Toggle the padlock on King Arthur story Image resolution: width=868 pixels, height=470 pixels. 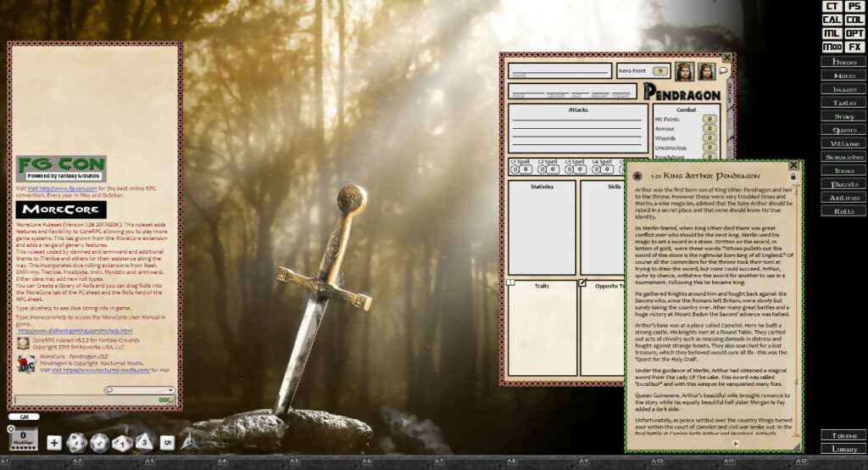(x=793, y=176)
